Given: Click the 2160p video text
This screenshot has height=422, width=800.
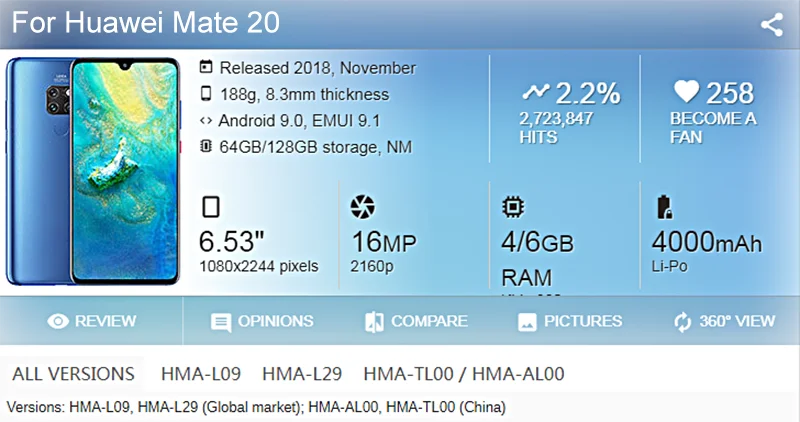Looking at the screenshot, I should click(x=371, y=266).
